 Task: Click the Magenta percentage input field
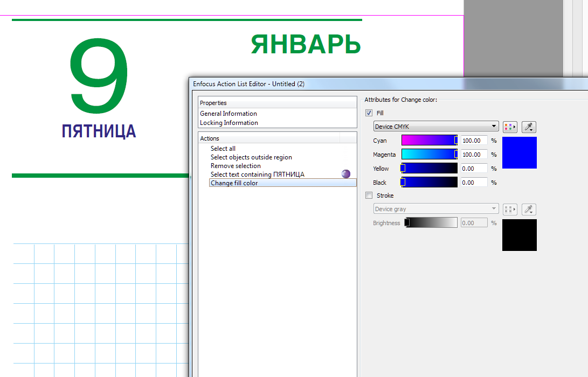(474, 155)
